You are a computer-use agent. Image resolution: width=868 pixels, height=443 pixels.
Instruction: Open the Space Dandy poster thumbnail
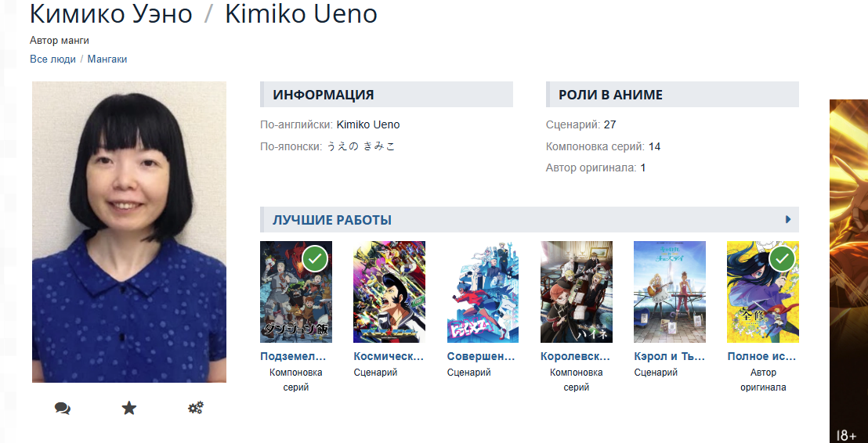[x=389, y=292]
